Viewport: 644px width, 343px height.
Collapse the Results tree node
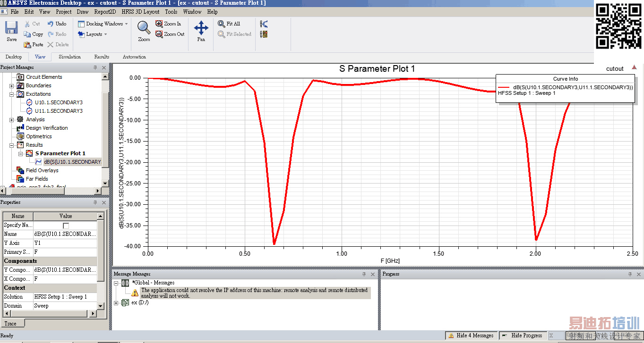point(11,145)
